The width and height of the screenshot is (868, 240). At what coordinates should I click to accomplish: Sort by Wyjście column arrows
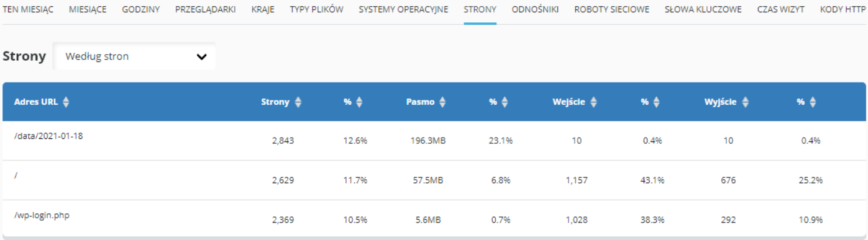tap(745, 102)
